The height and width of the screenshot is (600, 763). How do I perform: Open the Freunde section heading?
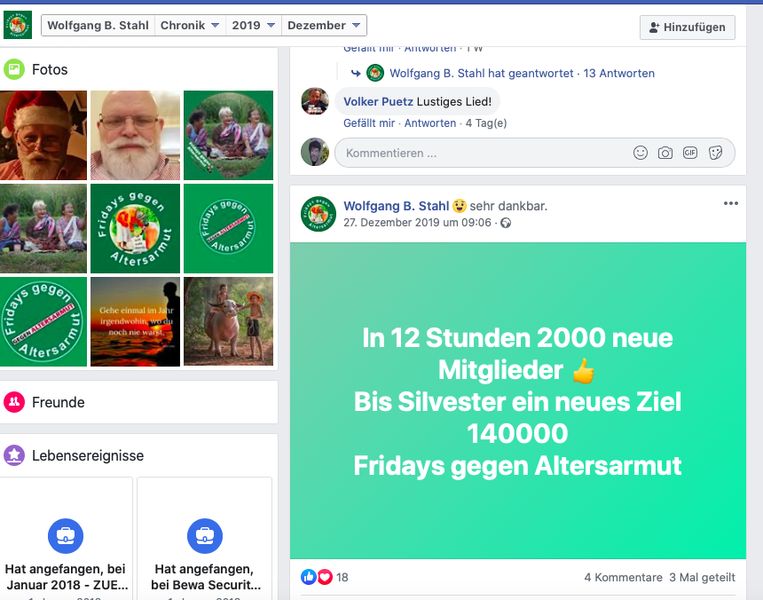[x=58, y=402]
